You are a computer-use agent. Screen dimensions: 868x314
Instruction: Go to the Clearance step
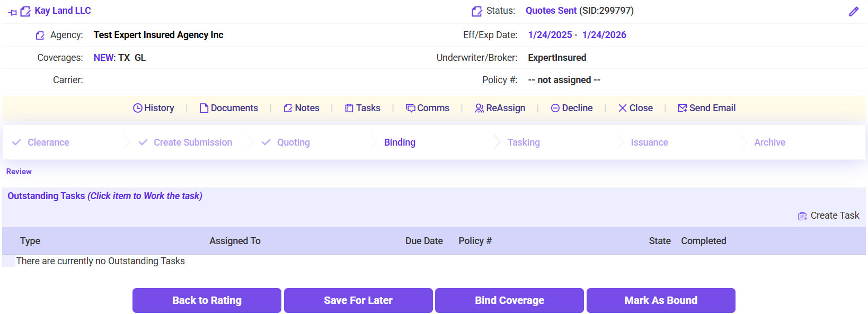tap(48, 142)
